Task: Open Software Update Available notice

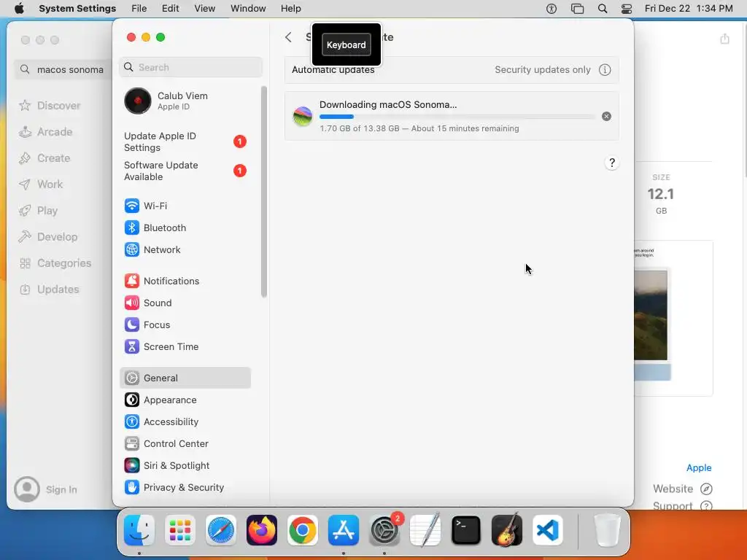Action: pyautogui.click(x=185, y=171)
